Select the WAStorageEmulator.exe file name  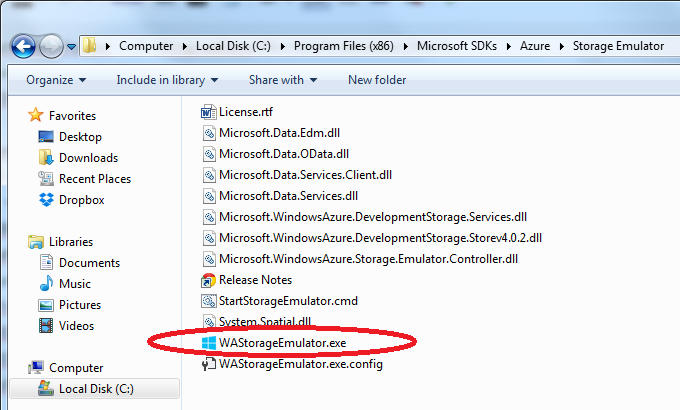[282, 343]
